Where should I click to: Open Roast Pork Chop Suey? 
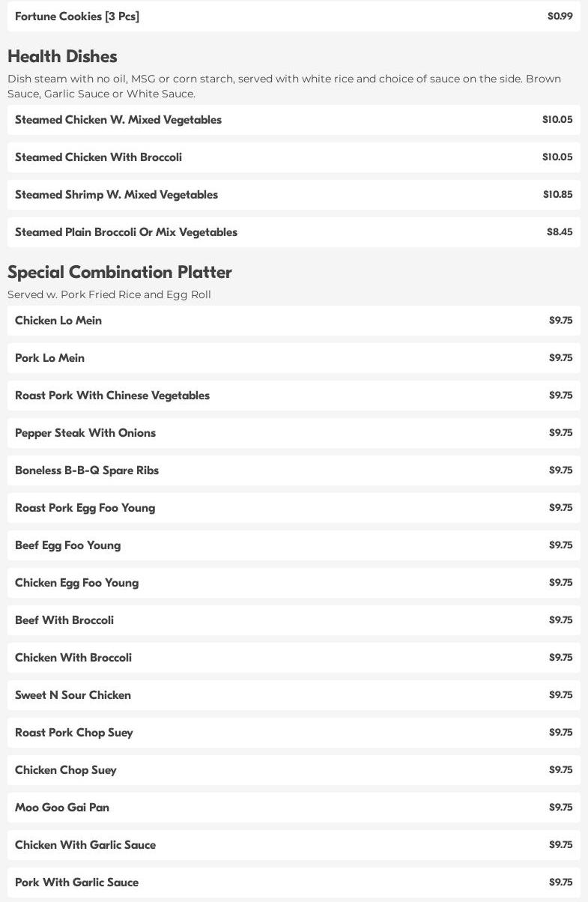[73, 733]
